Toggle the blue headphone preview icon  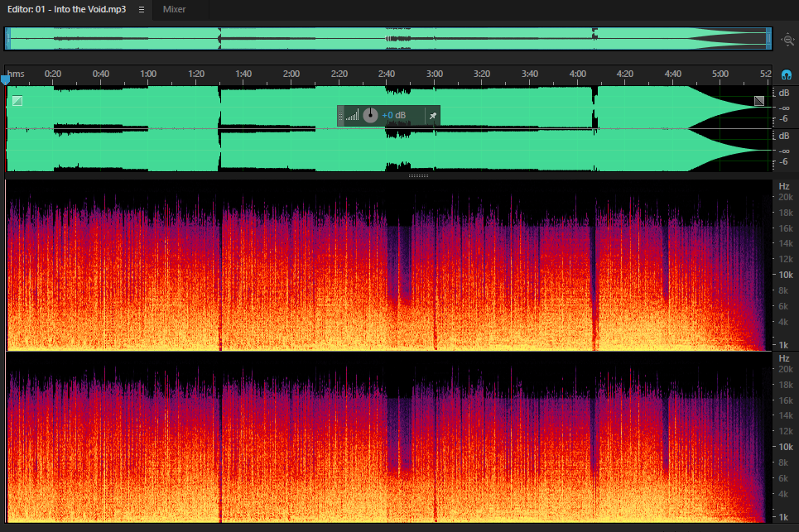click(787, 74)
